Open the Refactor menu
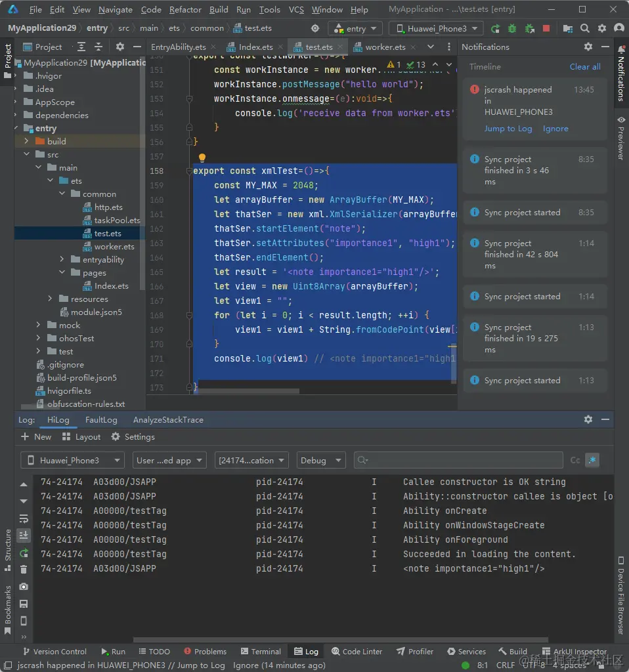Image resolution: width=629 pixels, height=672 pixels. (x=185, y=10)
